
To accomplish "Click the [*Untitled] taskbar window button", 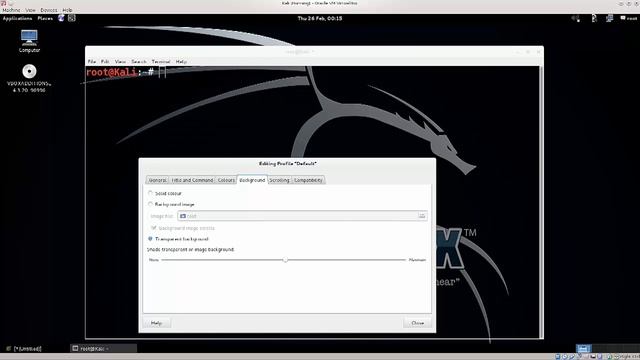I will [x=24, y=349].
